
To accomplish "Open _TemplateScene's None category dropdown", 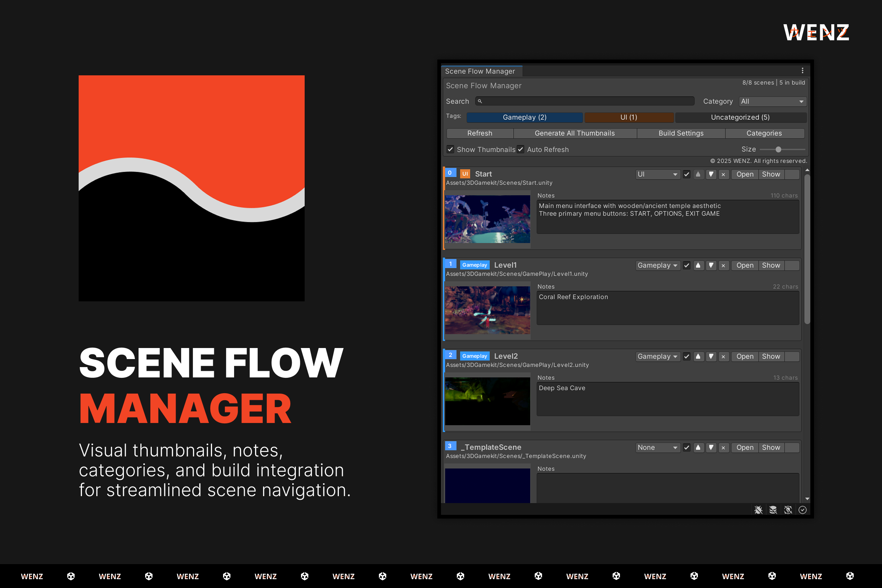I will (x=658, y=448).
